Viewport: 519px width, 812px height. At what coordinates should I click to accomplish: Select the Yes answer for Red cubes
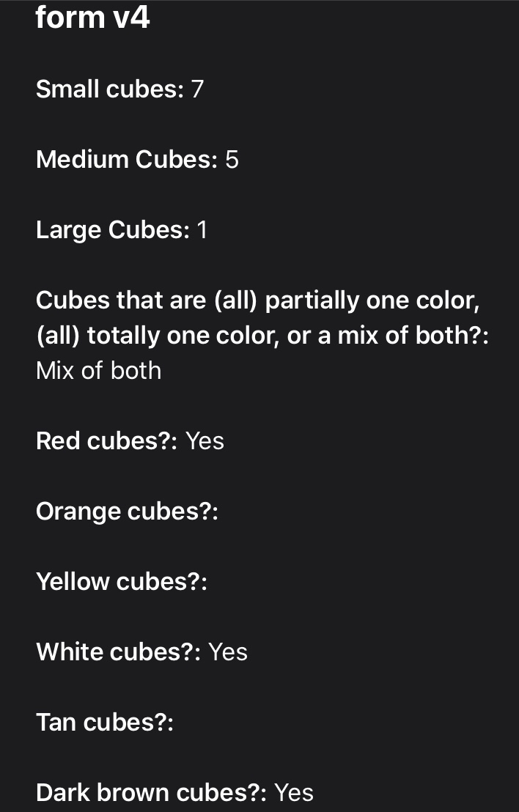pyautogui.click(x=205, y=441)
